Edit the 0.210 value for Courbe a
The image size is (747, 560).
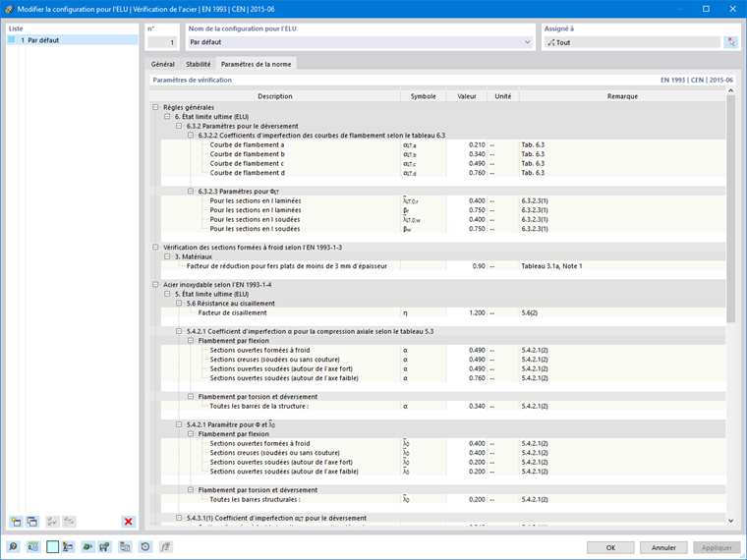point(467,144)
